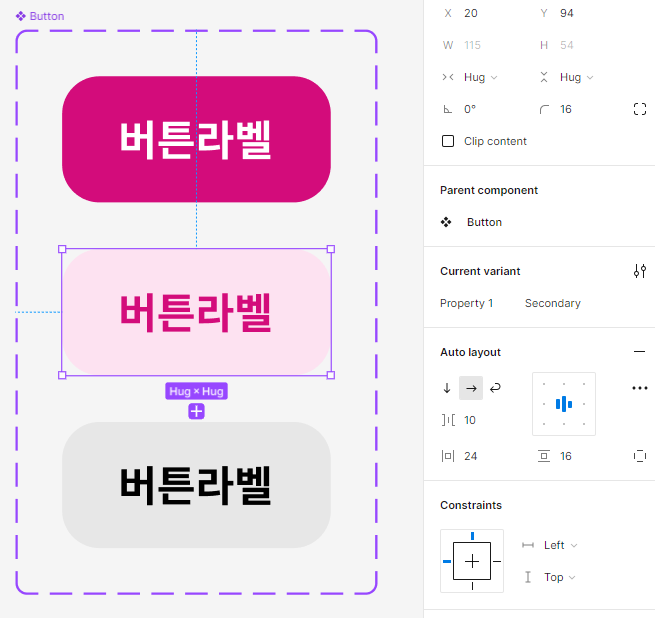Toggle the top constraint marker in widget
655x618 pixels.
tap(472, 536)
